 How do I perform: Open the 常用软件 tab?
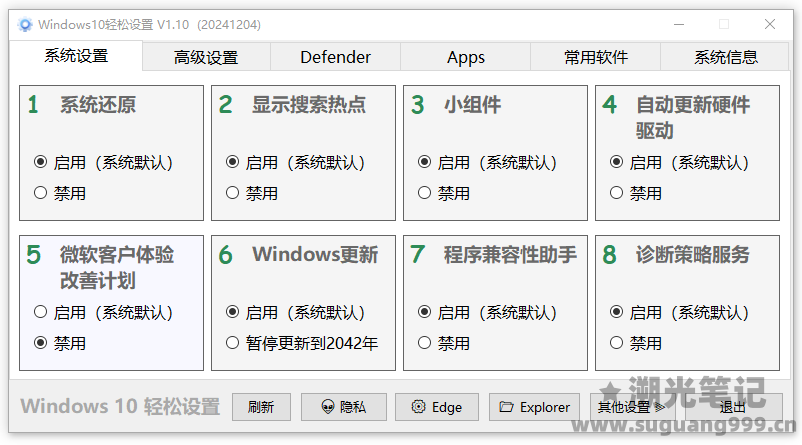tap(596, 57)
